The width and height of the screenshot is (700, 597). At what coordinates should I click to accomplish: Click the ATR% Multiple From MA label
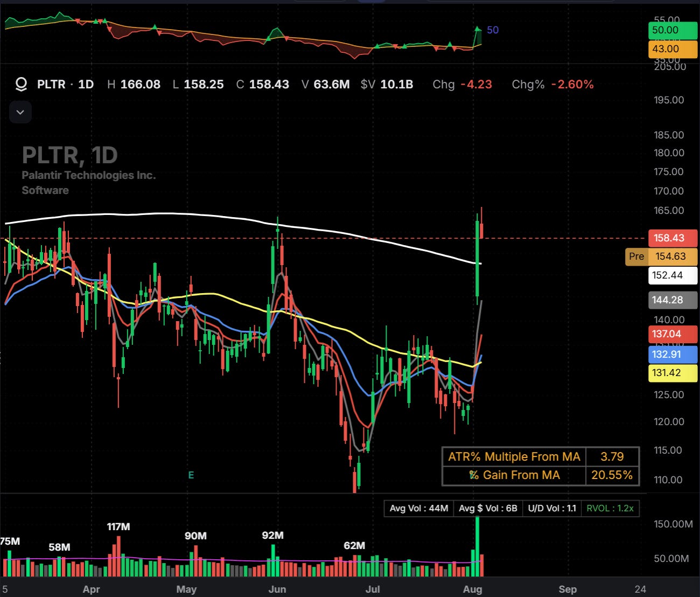click(514, 457)
